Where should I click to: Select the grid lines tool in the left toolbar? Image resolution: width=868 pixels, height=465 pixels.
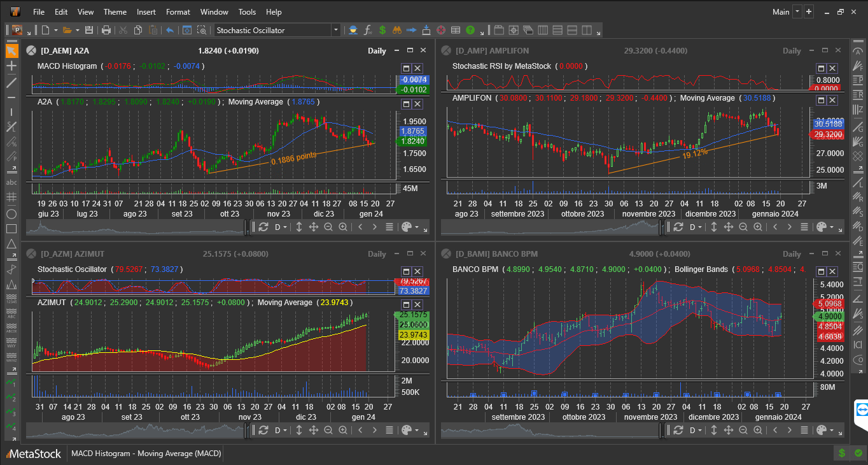point(11,197)
